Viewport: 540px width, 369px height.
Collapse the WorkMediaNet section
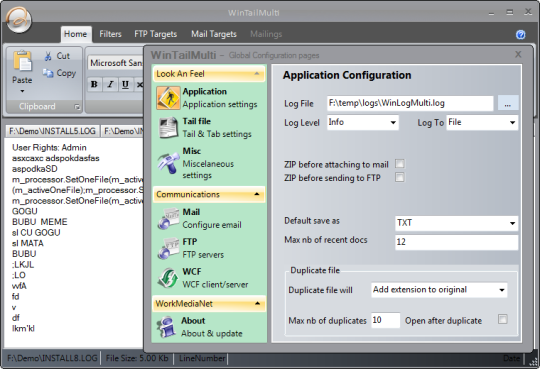(257, 304)
